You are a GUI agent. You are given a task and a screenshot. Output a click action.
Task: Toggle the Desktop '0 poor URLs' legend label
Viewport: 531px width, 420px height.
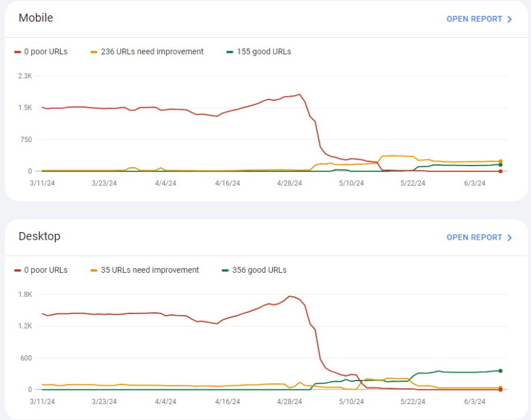(x=46, y=270)
